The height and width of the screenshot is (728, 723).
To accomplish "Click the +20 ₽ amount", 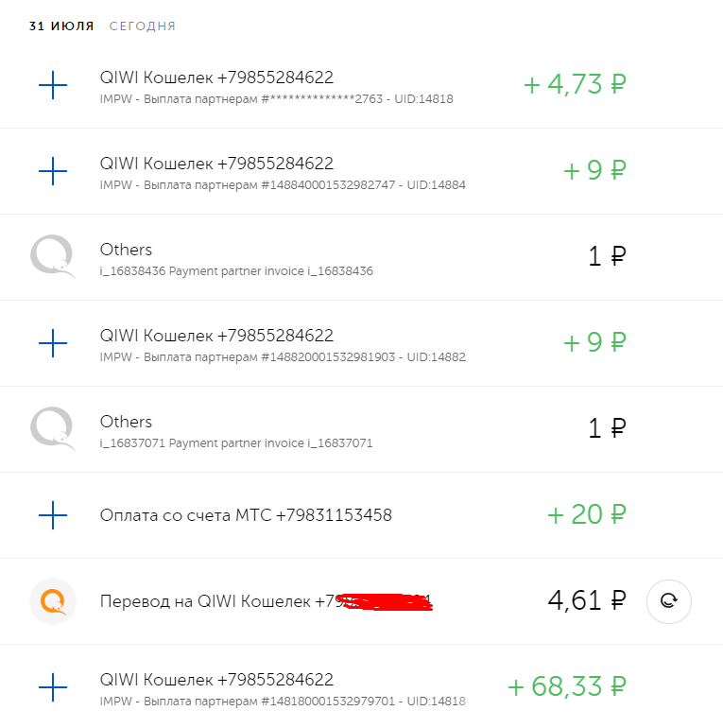I will coord(587,515).
